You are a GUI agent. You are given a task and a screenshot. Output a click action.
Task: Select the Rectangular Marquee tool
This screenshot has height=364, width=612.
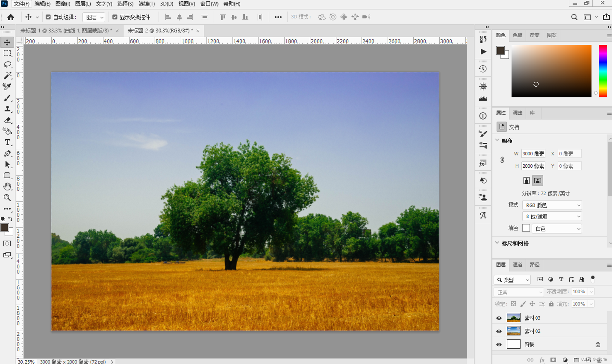[7, 54]
